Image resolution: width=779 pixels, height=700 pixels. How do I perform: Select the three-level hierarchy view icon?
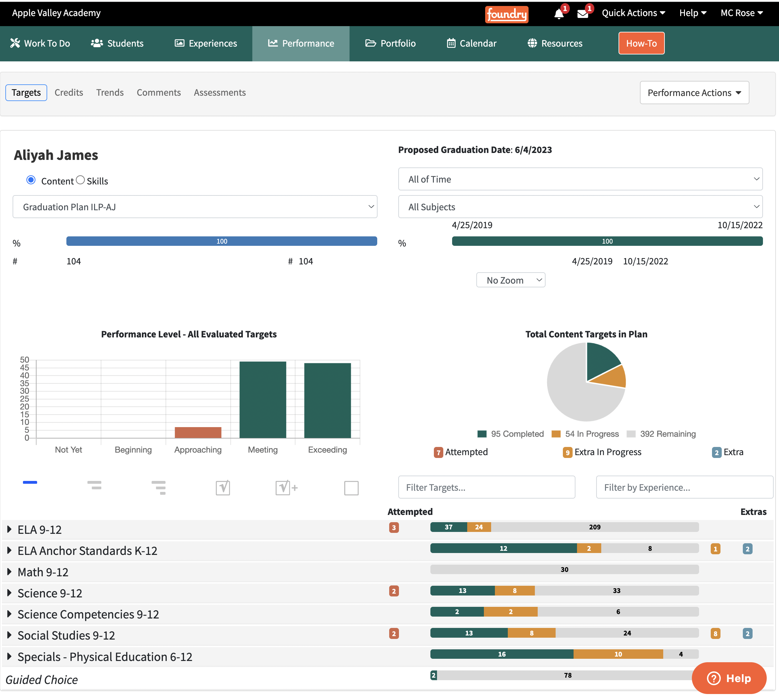coord(159,487)
